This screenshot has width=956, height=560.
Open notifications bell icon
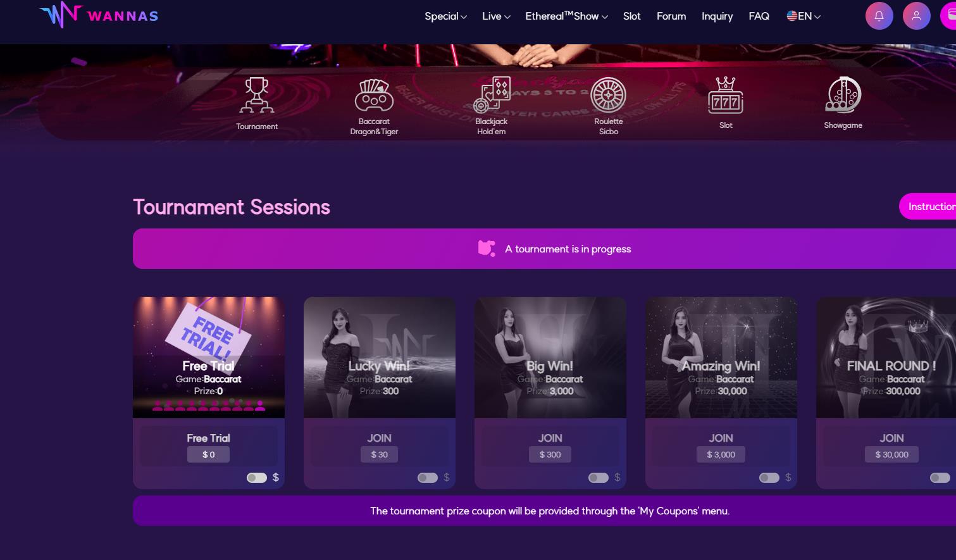click(879, 16)
